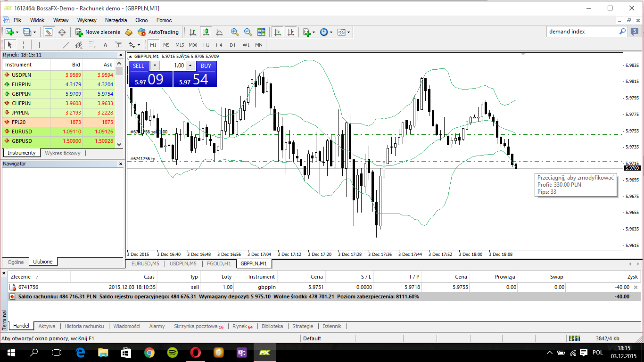Image resolution: width=644 pixels, height=362 pixels.
Task: Open the Wykres tickowy tab
Action: [x=63, y=153]
